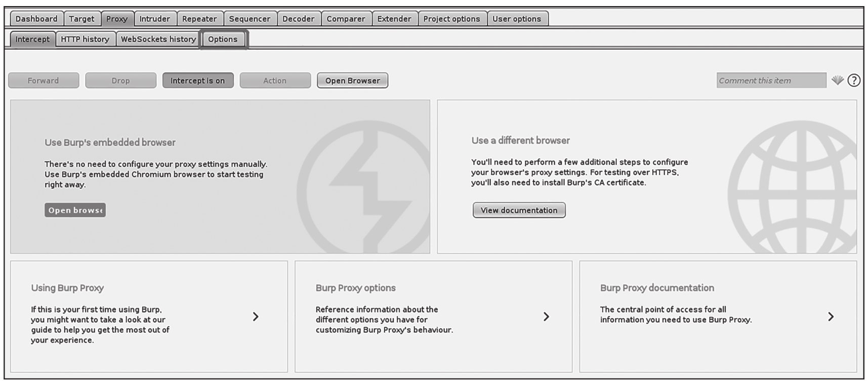868x383 pixels.
Task: Click the Comment this item field
Action: [771, 81]
